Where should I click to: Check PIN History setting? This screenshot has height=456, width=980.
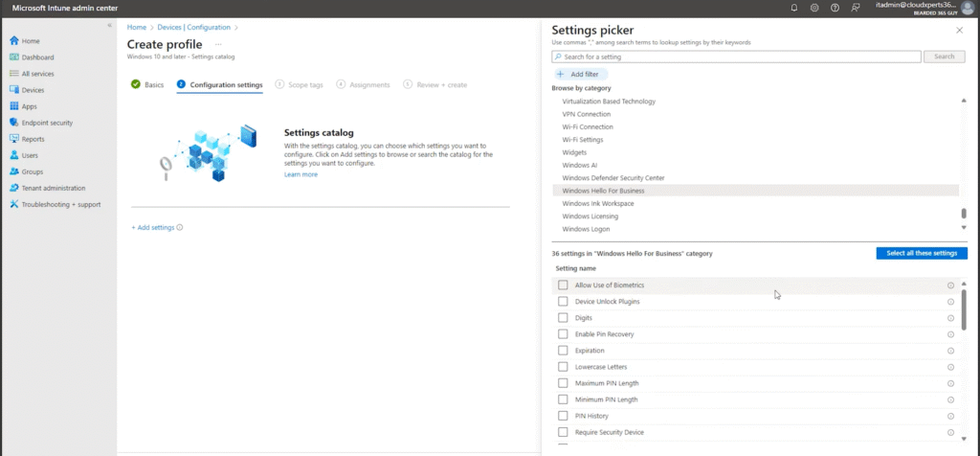point(563,416)
